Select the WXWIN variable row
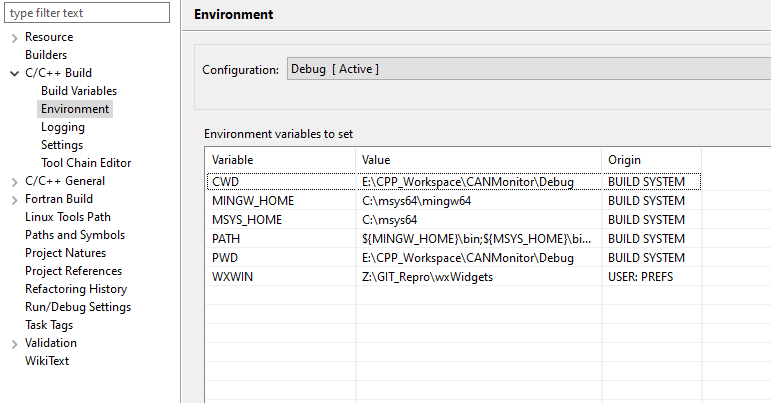This screenshot has width=771, height=403. (453, 277)
